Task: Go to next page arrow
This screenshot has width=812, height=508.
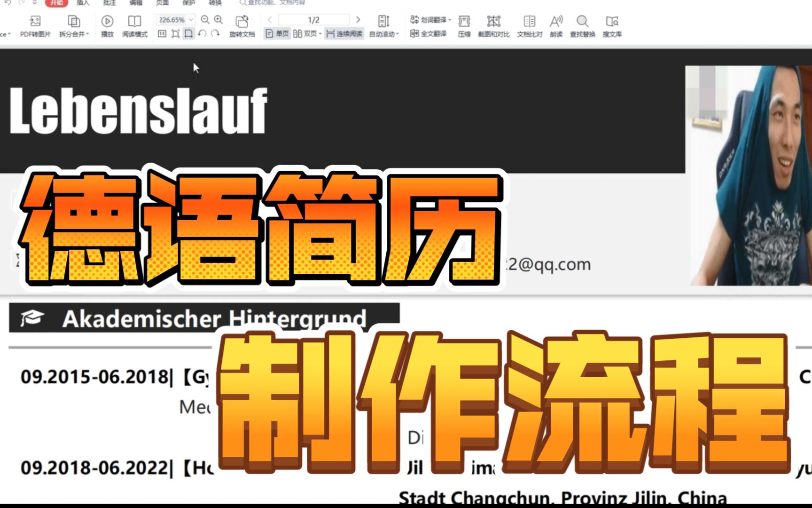Action: (358, 20)
